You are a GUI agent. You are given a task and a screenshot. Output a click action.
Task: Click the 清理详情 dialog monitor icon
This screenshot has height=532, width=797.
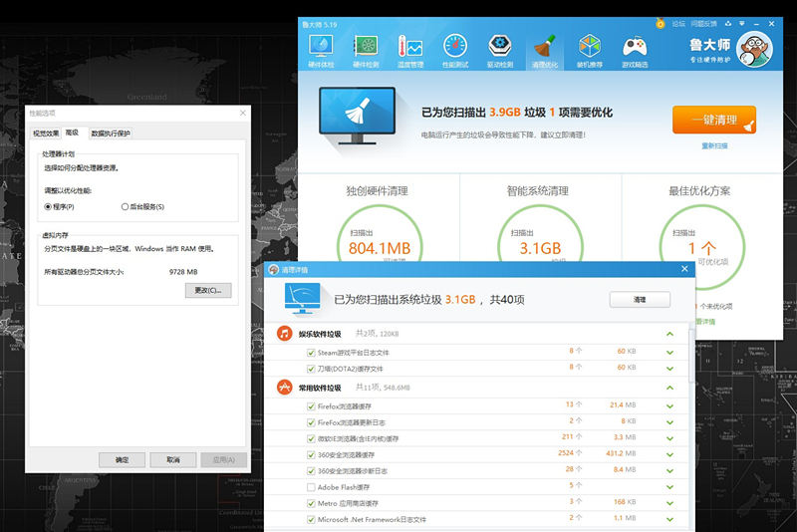(303, 299)
